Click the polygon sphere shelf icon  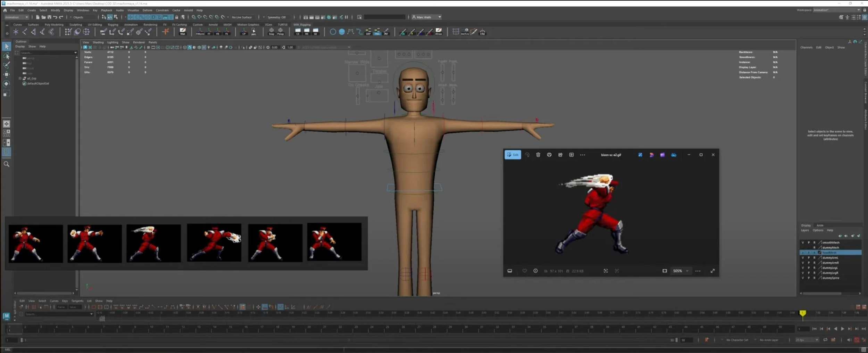click(342, 32)
